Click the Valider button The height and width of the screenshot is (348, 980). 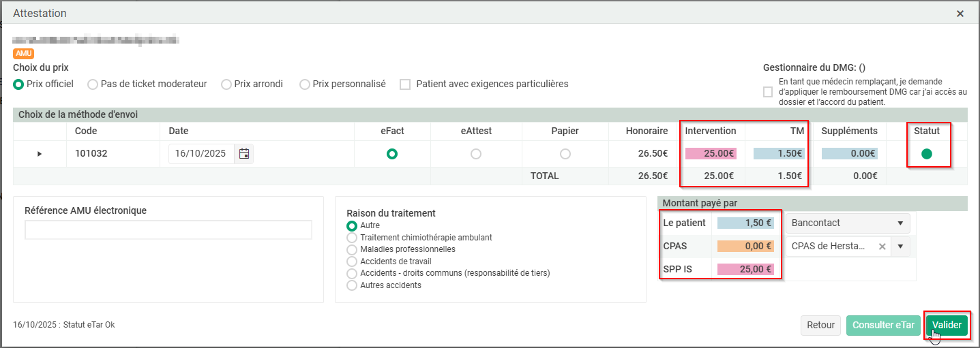[x=947, y=325]
